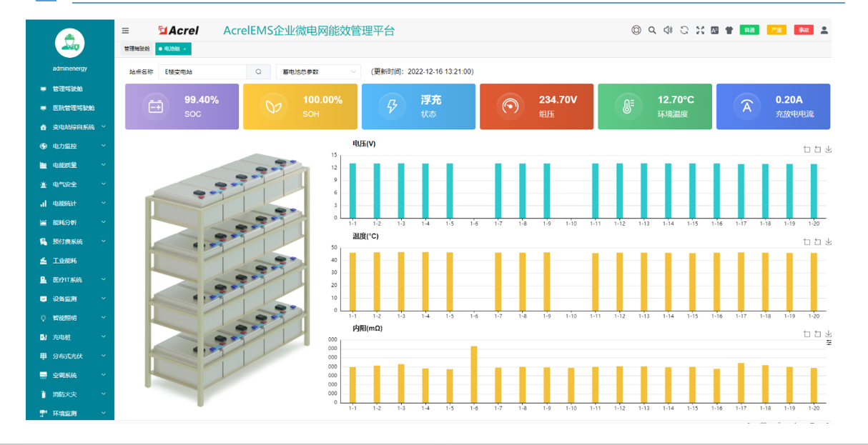This screenshot has height=445, width=868.
Task: Click the 浮充 状态 lightning icon
Action: [392, 106]
